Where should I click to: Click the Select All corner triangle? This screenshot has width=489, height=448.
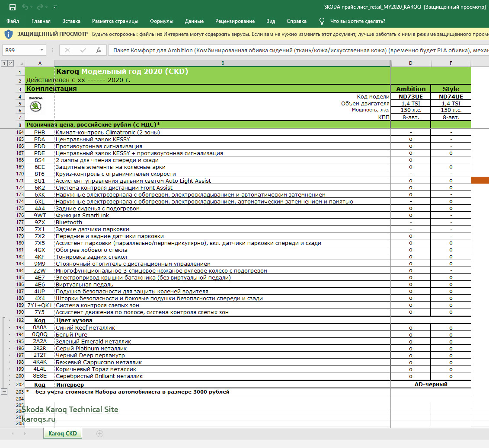coord(21,64)
